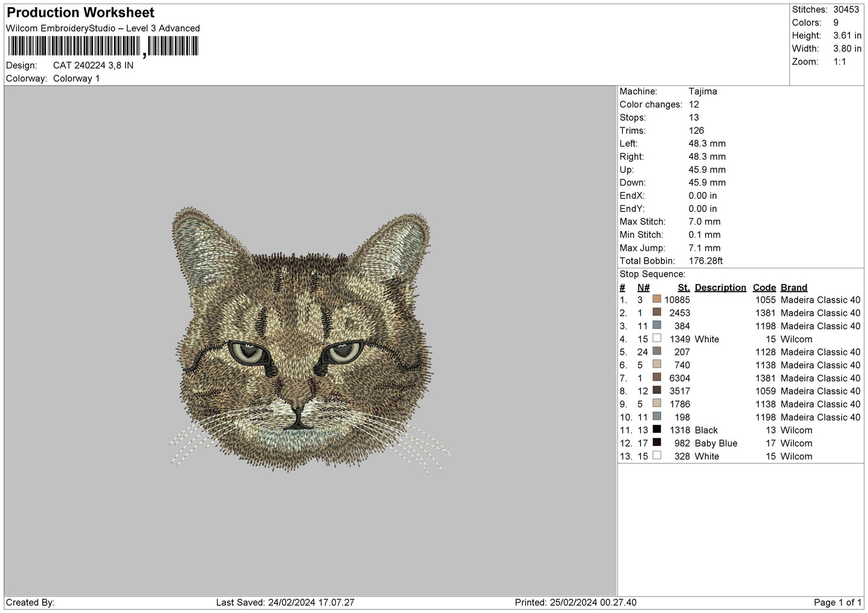868x613 pixels.
Task: Click the brown swatch in stop row 7
Action: point(657,377)
